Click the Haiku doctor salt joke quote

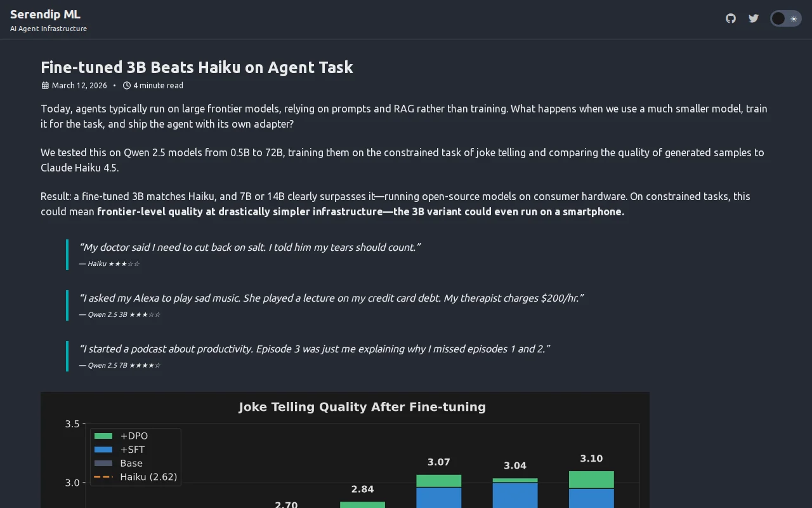249,248
